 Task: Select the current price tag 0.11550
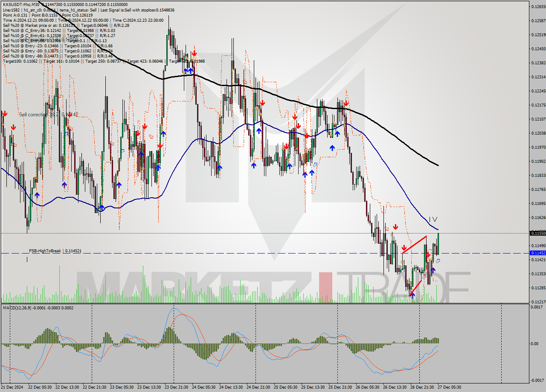point(537,233)
